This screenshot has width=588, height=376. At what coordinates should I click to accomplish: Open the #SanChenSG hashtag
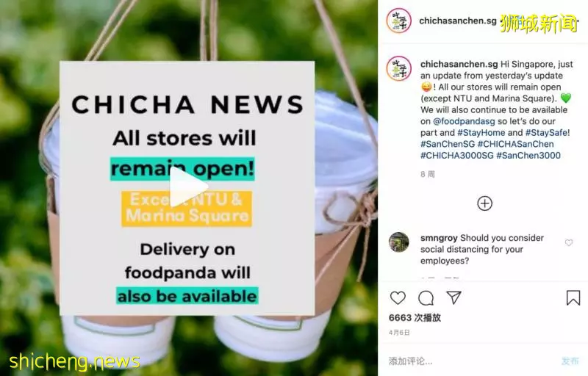pyautogui.click(x=448, y=144)
